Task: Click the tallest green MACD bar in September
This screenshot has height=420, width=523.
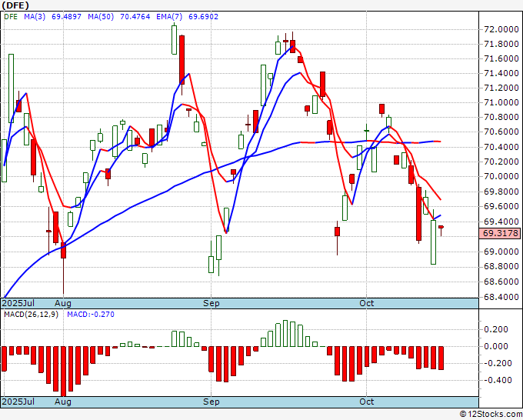Action: tap(285, 333)
